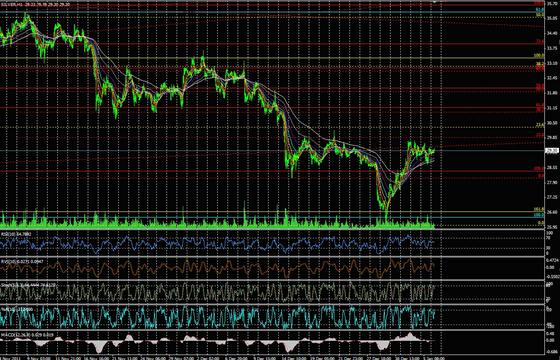This screenshot has height=360, width=560.
Task: Click the chart shift triangle marker at top
Action: pos(435,2)
